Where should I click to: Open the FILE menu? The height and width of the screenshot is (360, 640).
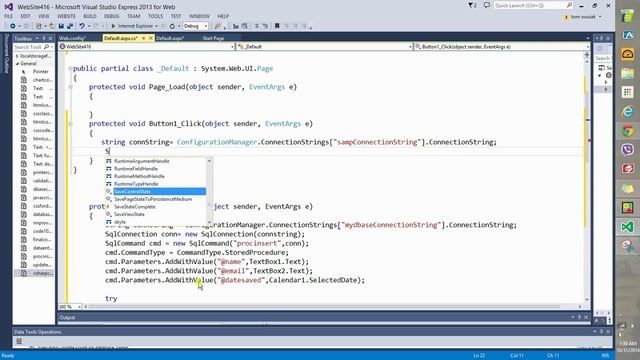(8, 16)
